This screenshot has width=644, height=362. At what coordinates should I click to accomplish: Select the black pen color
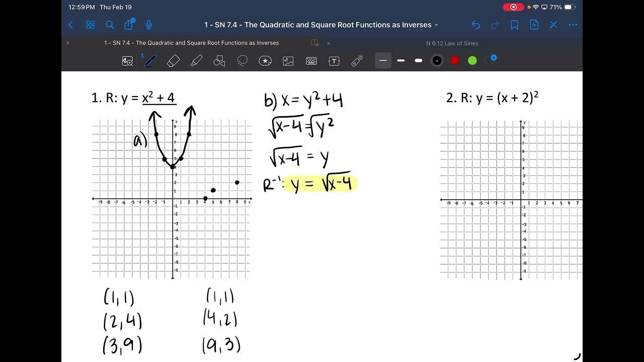point(437,60)
